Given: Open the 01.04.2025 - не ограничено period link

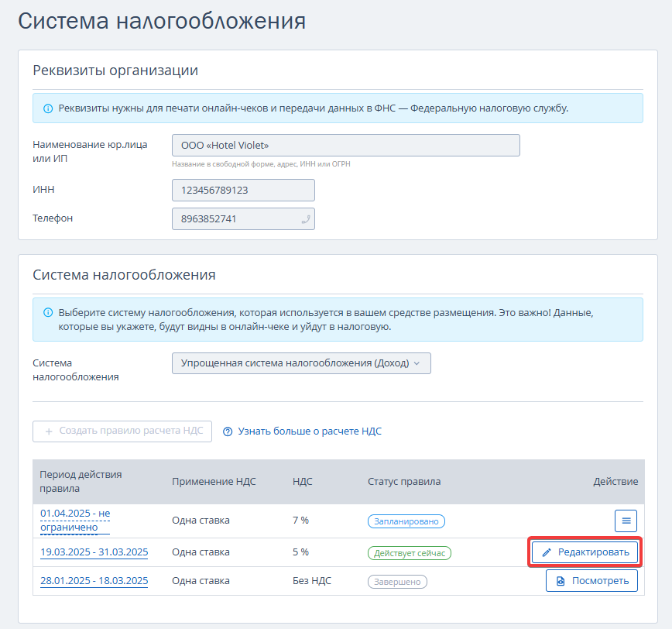Looking at the screenshot, I should tap(75, 520).
